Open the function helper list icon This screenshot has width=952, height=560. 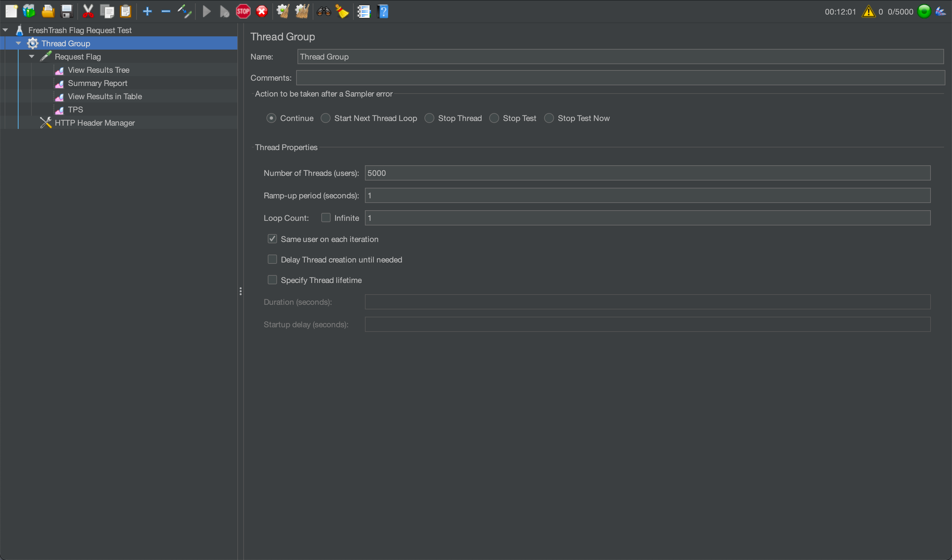pos(364,11)
